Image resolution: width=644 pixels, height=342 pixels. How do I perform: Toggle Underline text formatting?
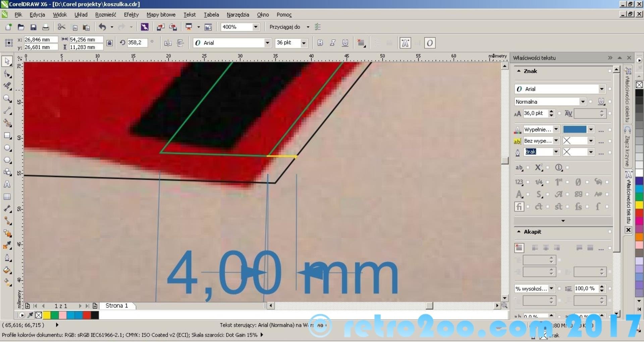click(345, 43)
